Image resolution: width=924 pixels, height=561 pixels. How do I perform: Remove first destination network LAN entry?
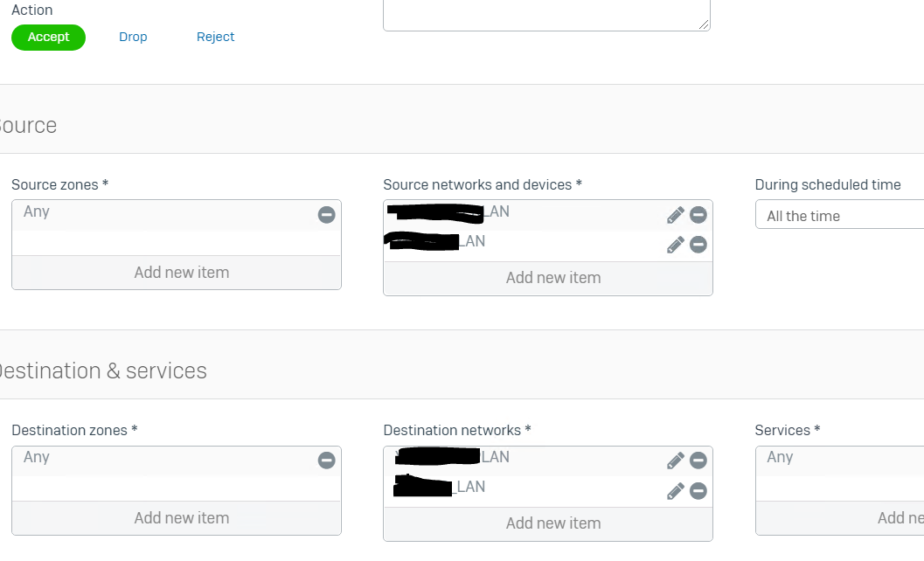coord(698,461)
